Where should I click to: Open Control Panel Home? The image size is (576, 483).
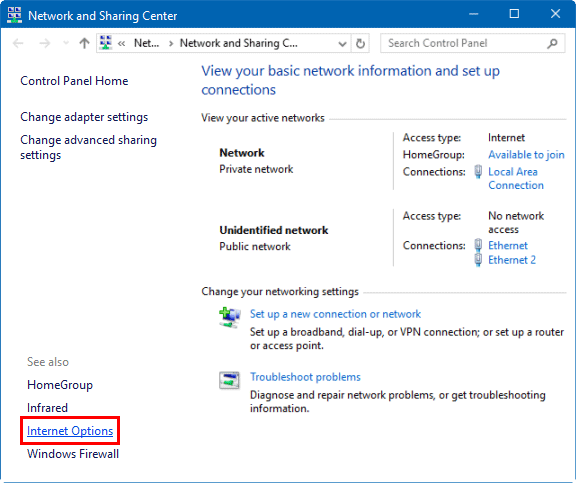(74, 81)
